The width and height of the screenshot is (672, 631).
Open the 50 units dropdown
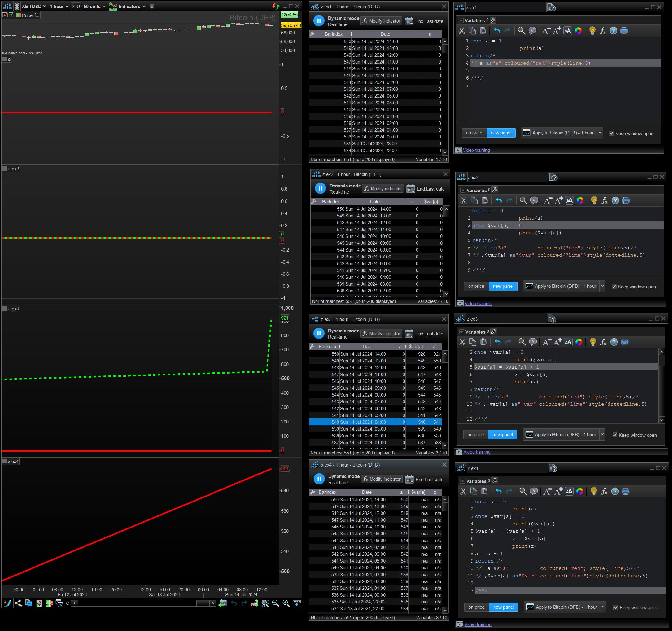tap(94, 7)
